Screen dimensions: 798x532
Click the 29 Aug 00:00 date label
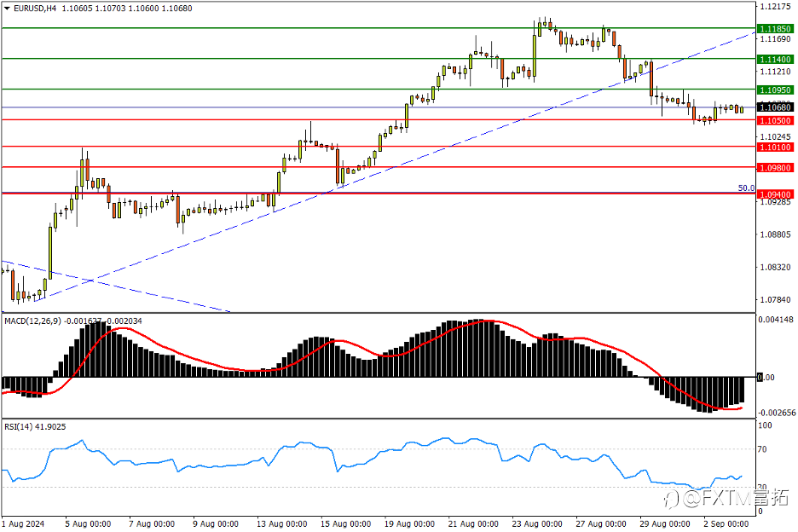[665, 523]
